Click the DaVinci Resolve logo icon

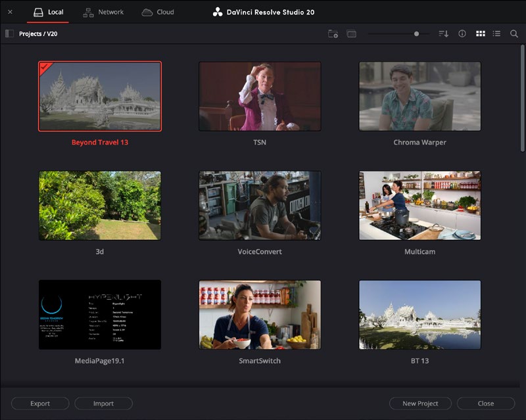[218, 12]
